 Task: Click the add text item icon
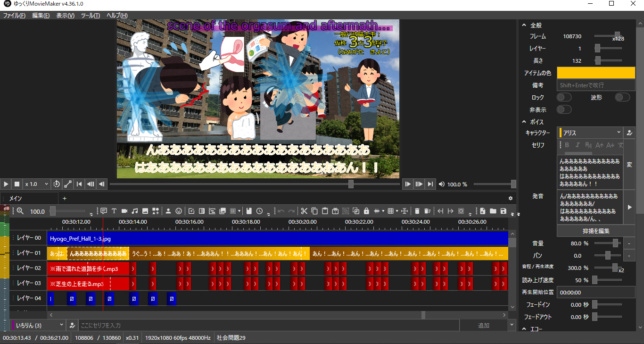coord(114,211)
